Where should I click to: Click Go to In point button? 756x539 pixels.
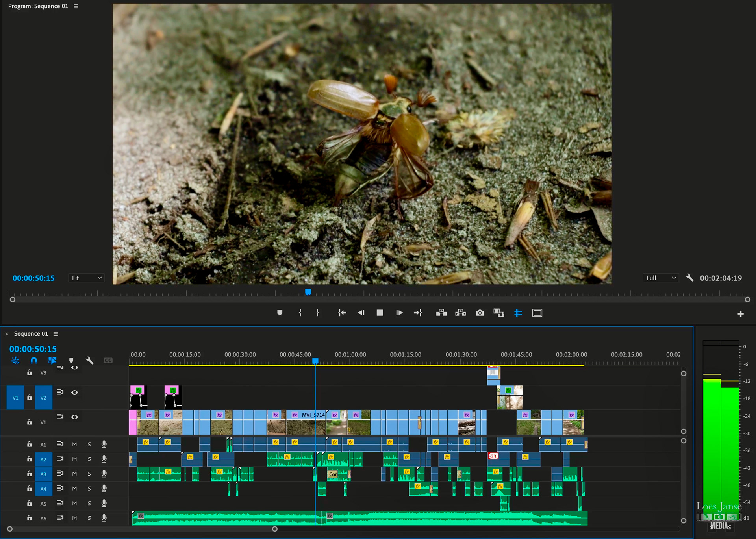point(342,313)
